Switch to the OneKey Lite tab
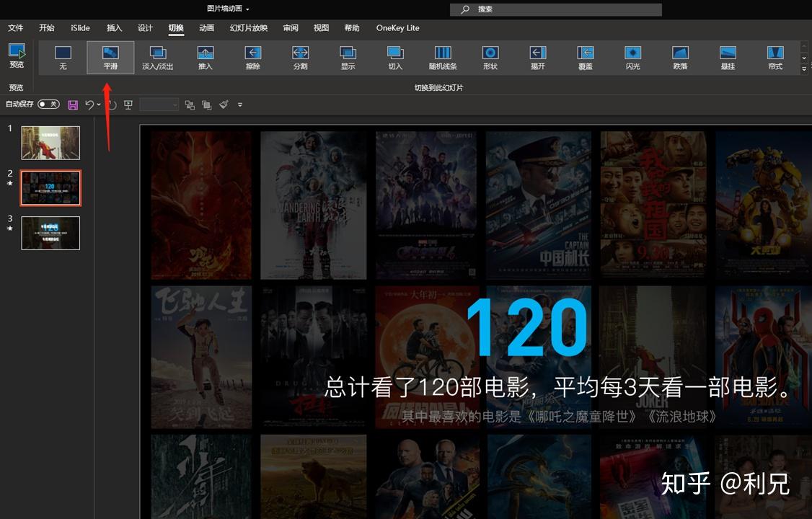The image size is (812, 519). 398,28
